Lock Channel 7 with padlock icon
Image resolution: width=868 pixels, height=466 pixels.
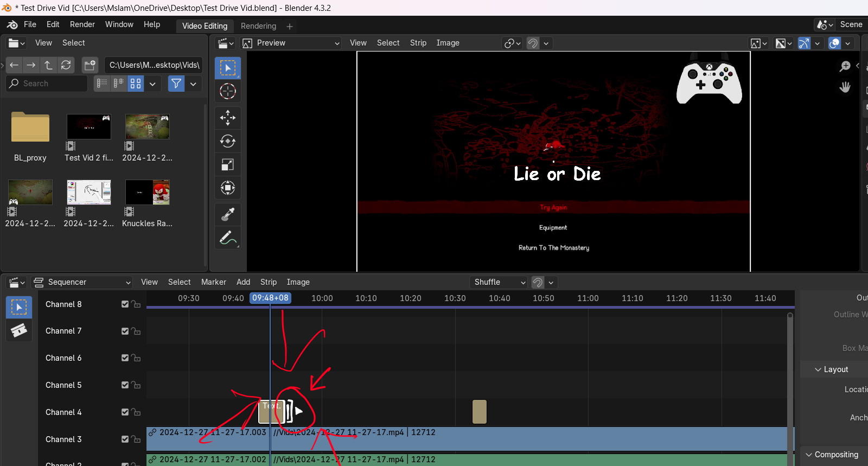point(136,331)
